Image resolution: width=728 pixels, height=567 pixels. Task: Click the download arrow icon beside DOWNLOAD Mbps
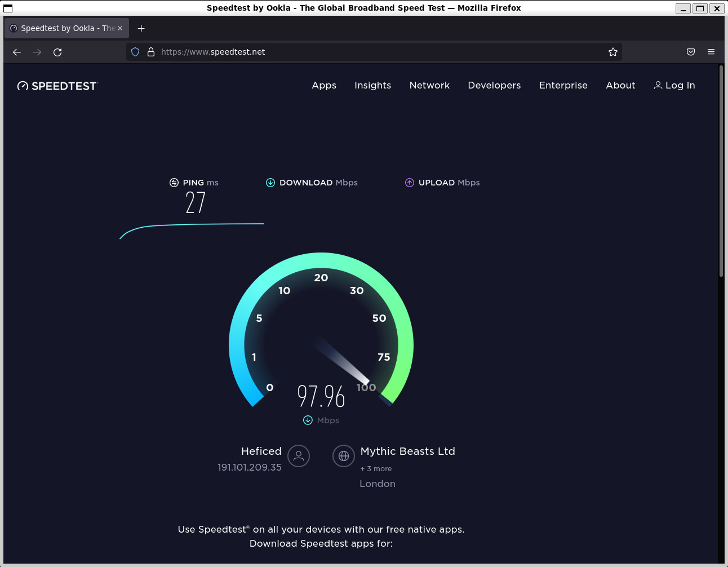pos(270,183)
